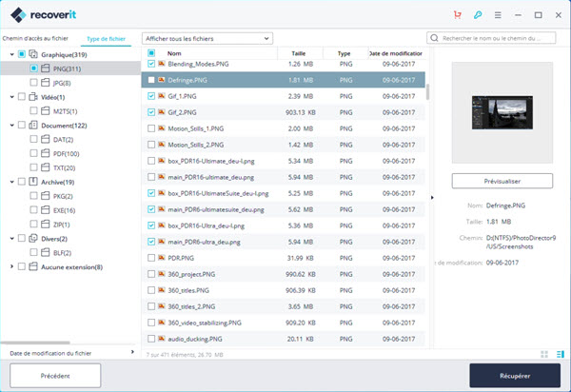Click the left tree horizontal scrollbar
The height and width of the screenshot is (392, 571).
(x=35, y=343)
